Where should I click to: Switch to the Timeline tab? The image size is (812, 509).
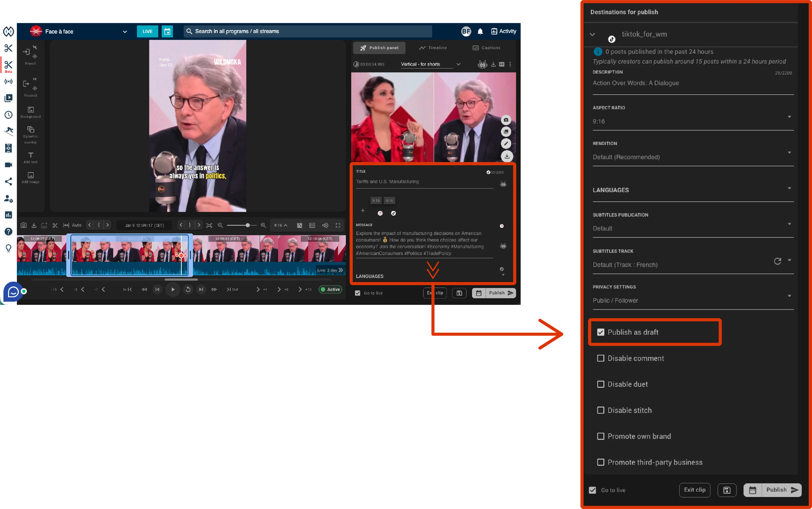(433, 48)
